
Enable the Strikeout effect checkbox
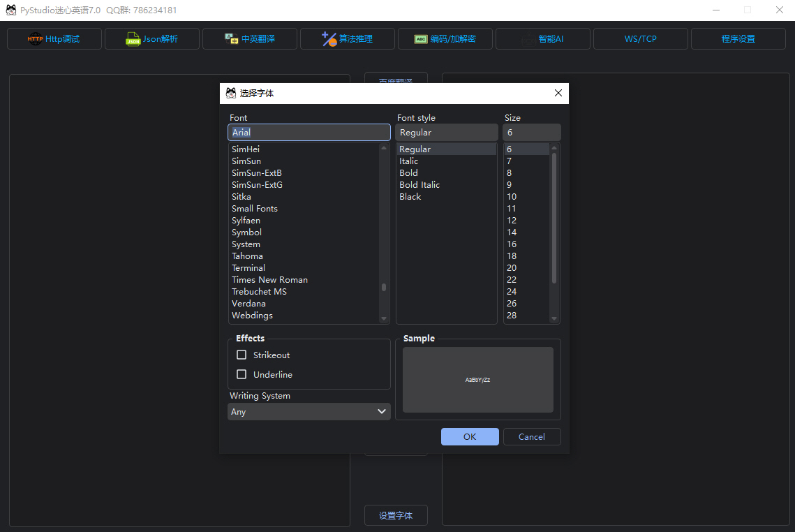[x=242, y=355]
